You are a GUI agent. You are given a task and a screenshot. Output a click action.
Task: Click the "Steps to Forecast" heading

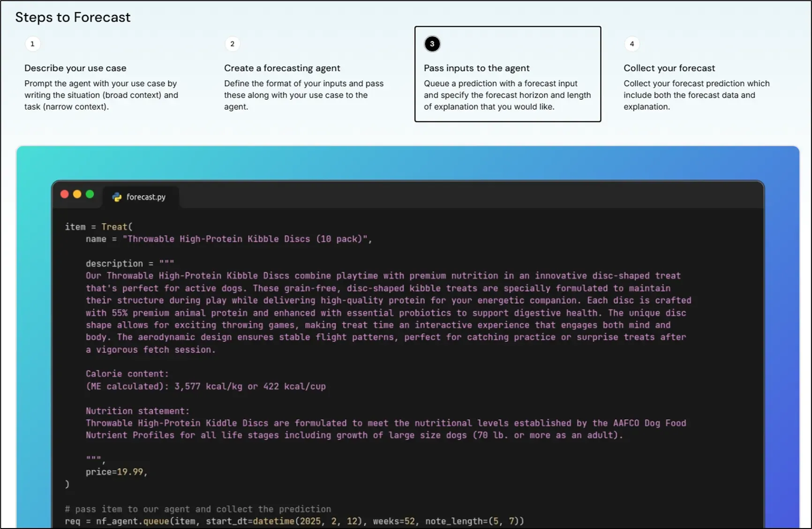[73, 17]
